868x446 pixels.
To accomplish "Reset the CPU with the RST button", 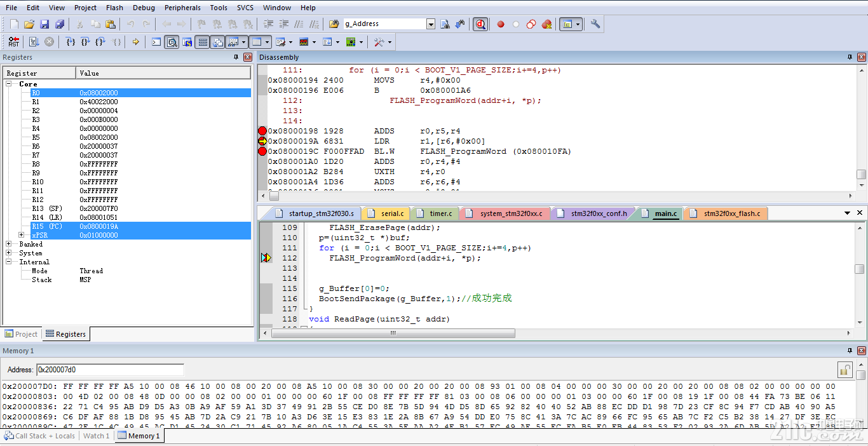I will click(x=13, y=42).
